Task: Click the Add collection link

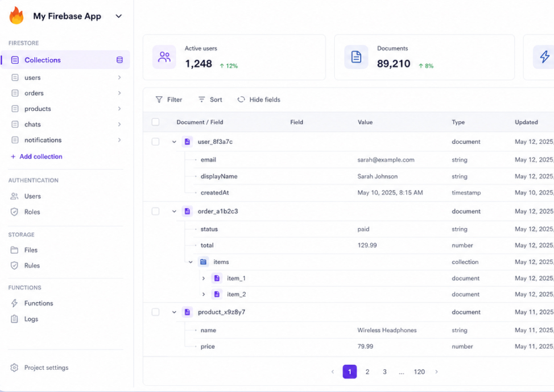Action: click(x=36, y=156)
